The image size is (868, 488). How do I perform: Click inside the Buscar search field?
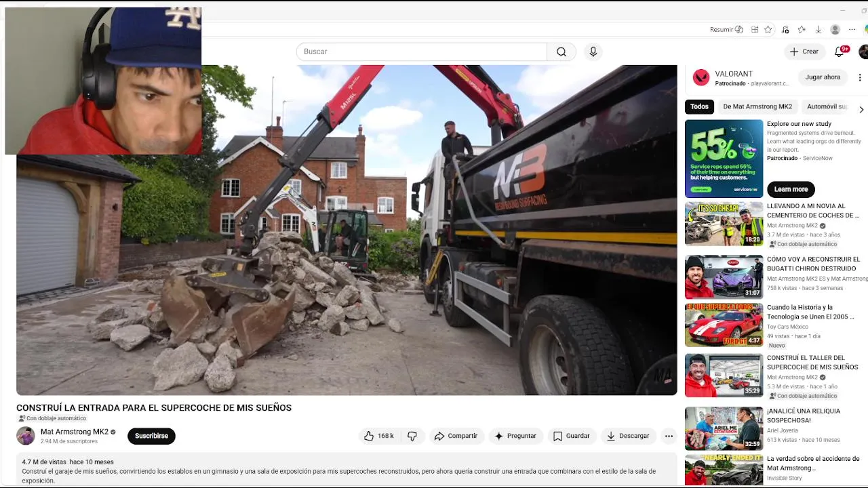tap(421, 52)
